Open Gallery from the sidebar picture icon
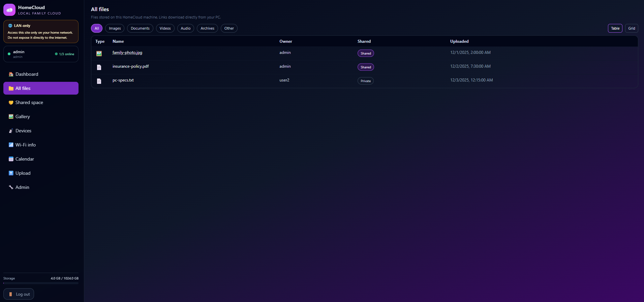Viewport: 644px width, 302px height. (x=11, y=116)
